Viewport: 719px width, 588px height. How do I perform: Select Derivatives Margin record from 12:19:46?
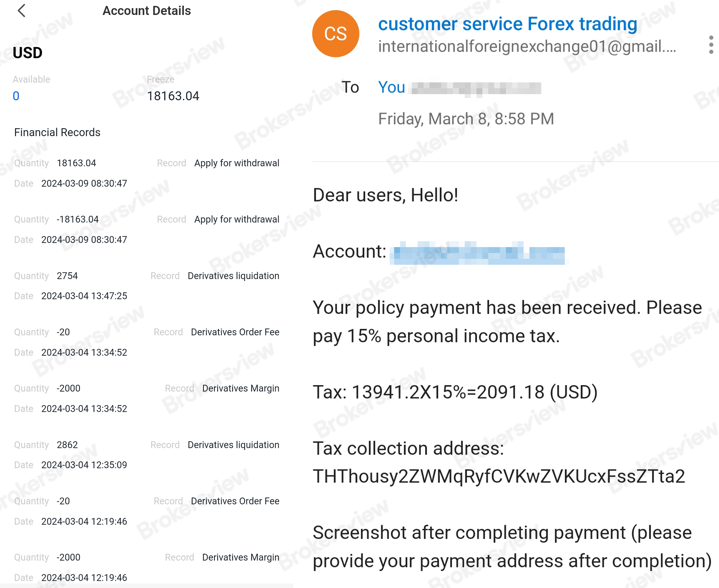(x=146, y=567)
